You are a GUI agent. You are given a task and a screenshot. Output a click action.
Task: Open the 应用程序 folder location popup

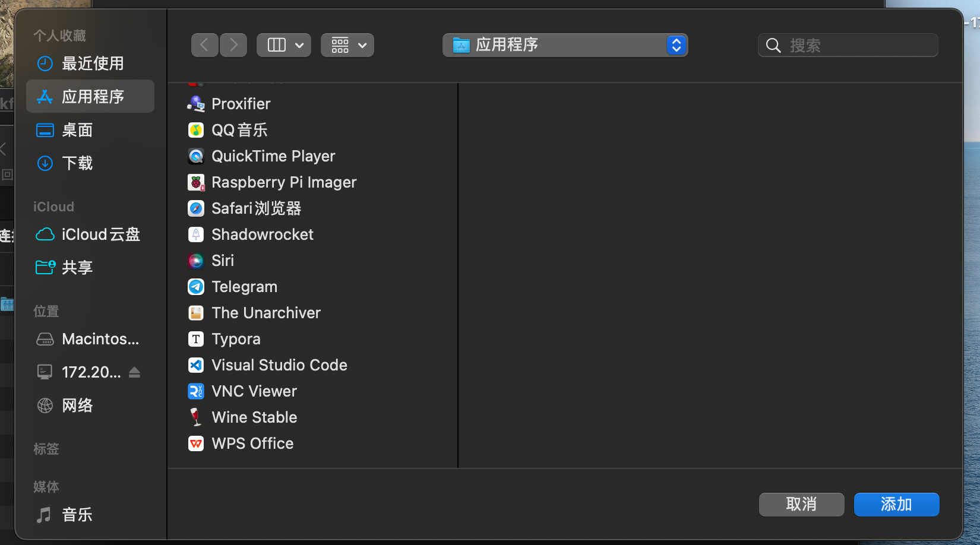pos(565,45)
